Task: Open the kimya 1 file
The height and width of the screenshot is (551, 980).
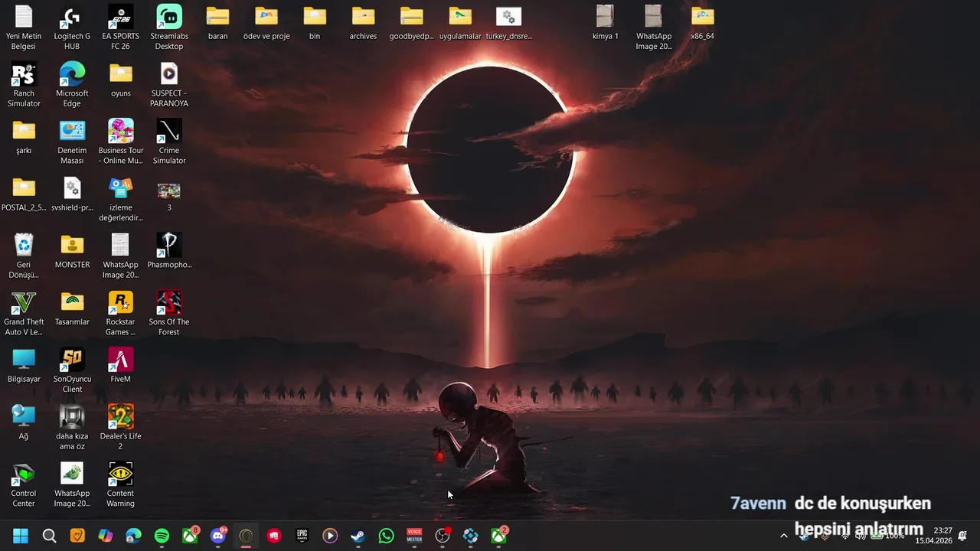Action: [605, 23]
